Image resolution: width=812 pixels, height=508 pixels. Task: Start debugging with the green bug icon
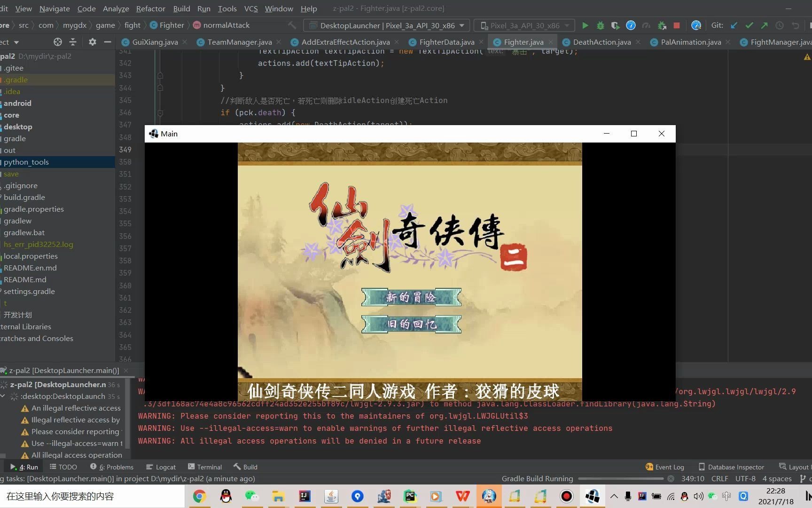600,25
